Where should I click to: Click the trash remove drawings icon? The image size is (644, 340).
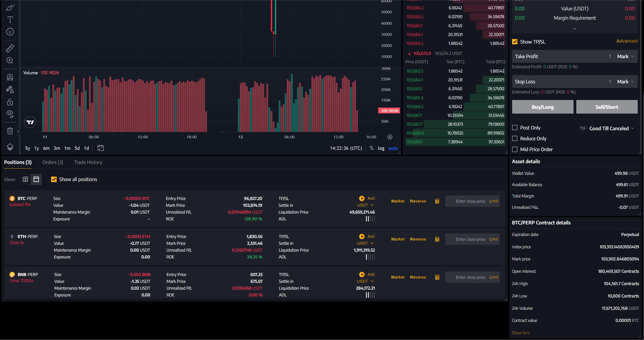tap(10, 131)
